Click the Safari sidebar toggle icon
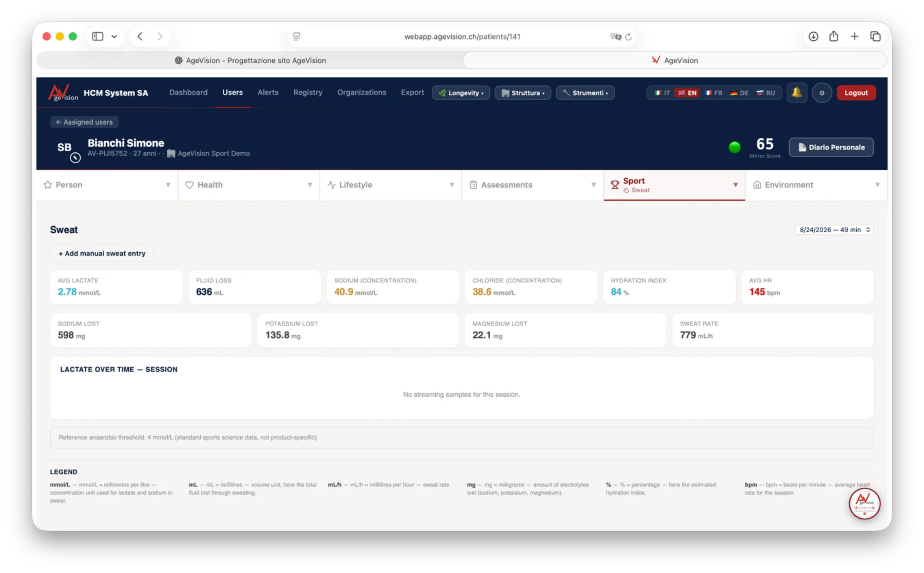This screenshot has height=573, width=924. tap(98, 36)
